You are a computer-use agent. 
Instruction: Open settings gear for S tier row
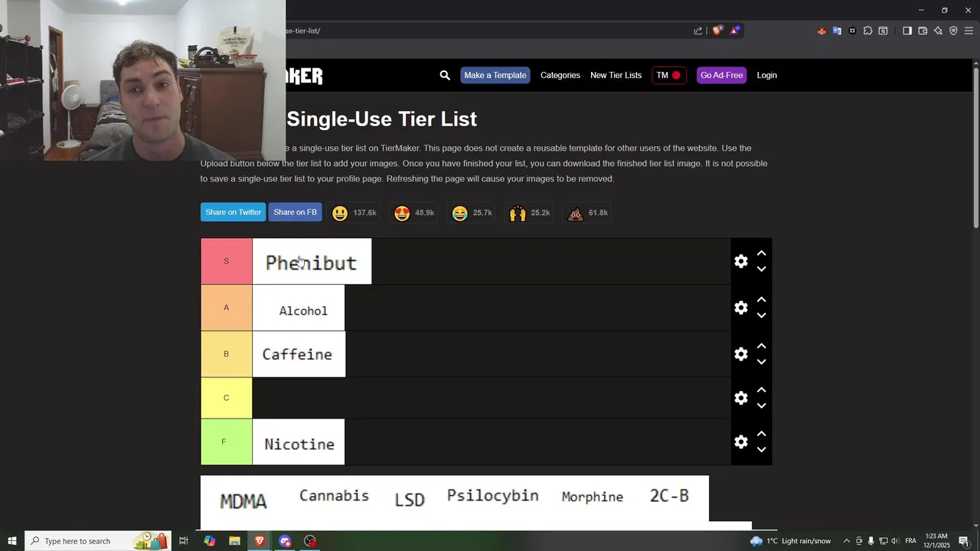coord(740,261)
